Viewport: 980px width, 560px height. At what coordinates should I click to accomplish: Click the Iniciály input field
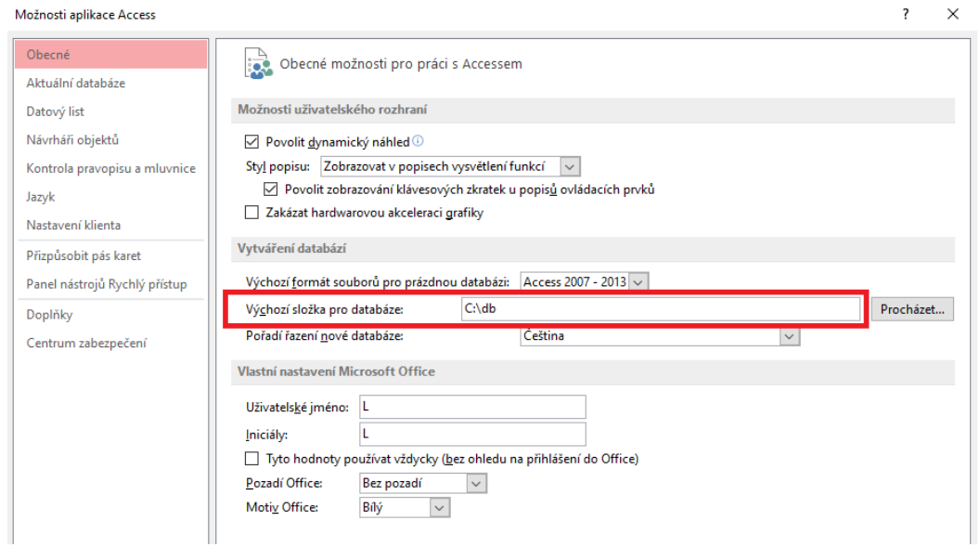[x=472, y=435]
